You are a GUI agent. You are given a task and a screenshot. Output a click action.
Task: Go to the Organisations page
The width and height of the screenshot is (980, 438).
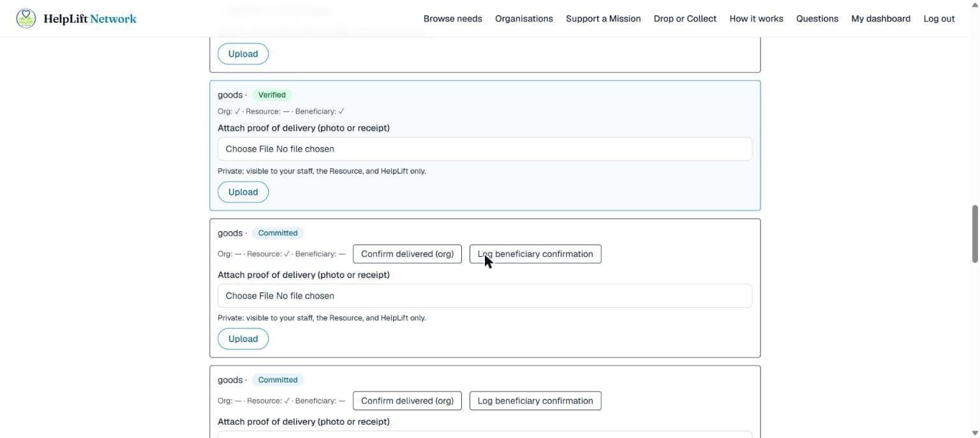pos(524,18)
